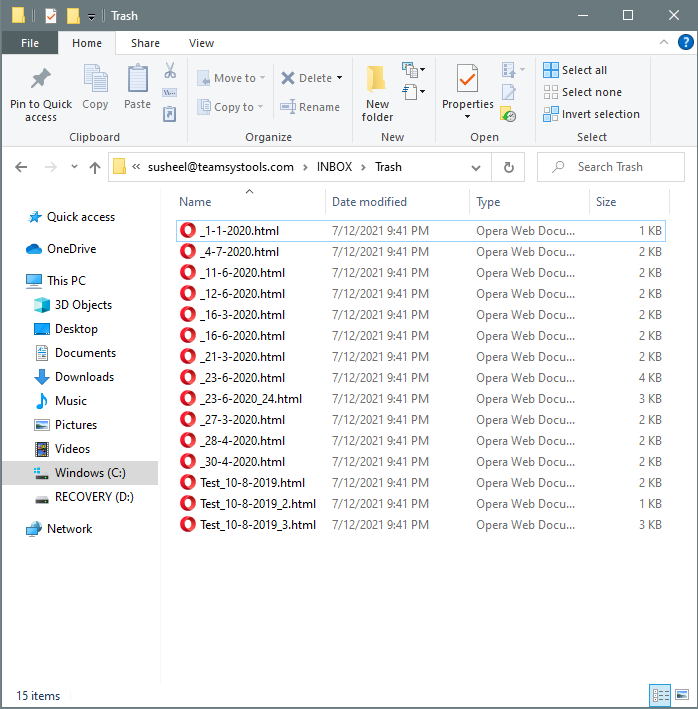Switch to the Home tab
This screenshot has width=698, height=709.
click(87, 43)
